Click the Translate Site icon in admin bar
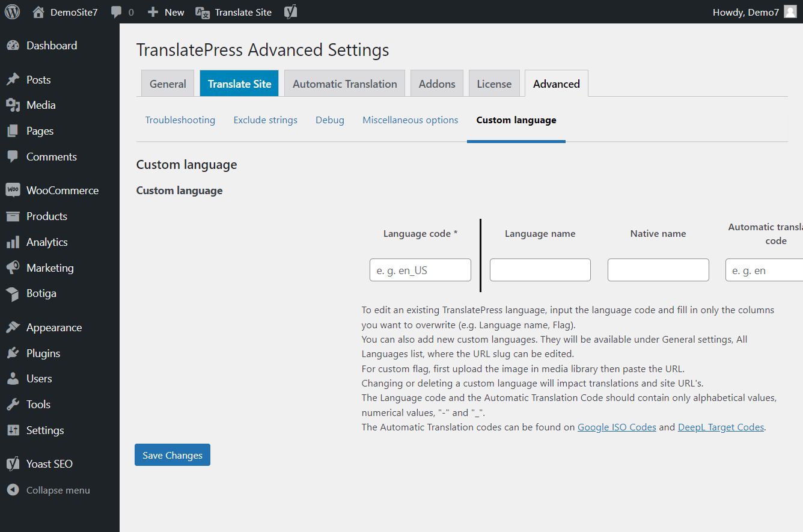Screen dimensions: 803x532 click(203, 12)
